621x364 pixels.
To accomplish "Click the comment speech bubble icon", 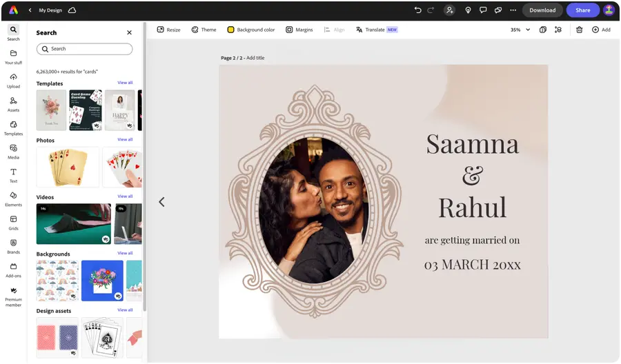I will 483,10.
